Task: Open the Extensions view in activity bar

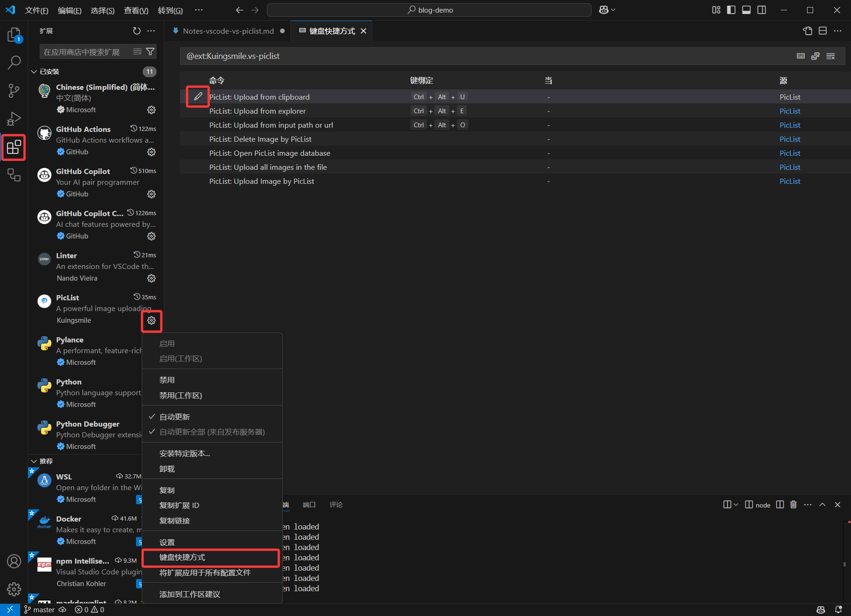Action: click(14, 147)
